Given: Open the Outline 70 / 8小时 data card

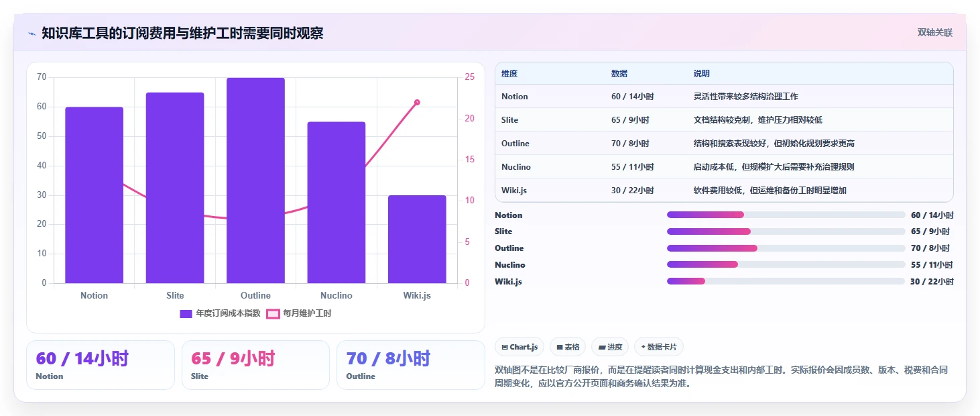Looking at the screenshot, I should click(410, 365).
